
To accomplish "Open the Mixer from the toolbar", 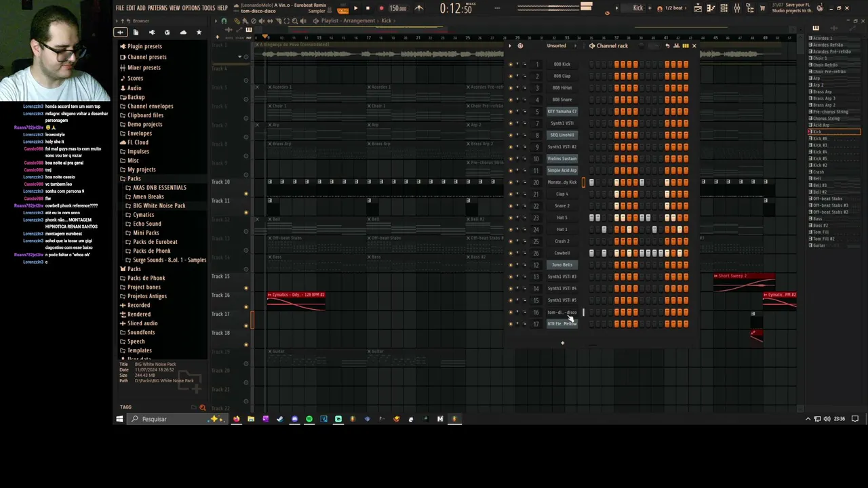I will point(736,8).
